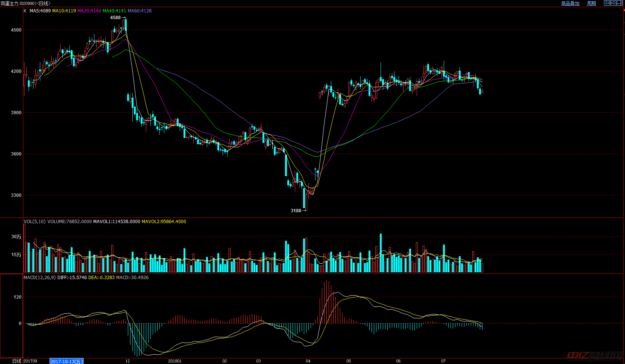Click the right arrow navigation icon

(613, 3)
